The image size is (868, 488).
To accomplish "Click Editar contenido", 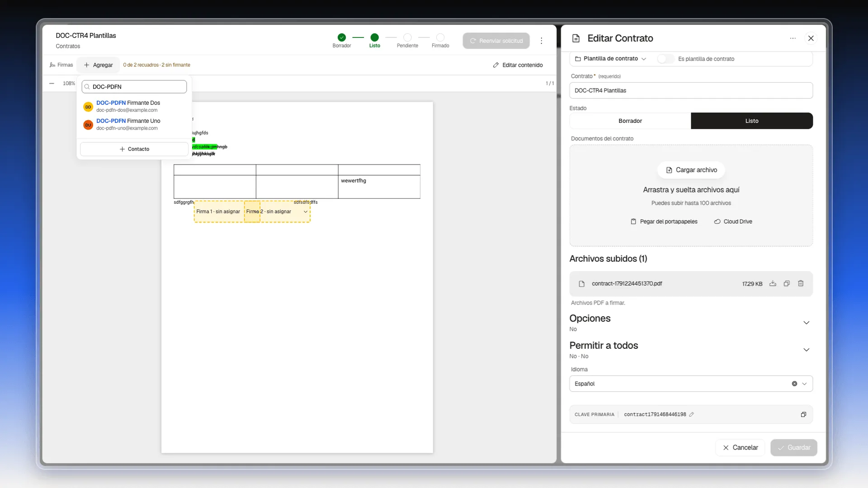I will coord(518,65).
